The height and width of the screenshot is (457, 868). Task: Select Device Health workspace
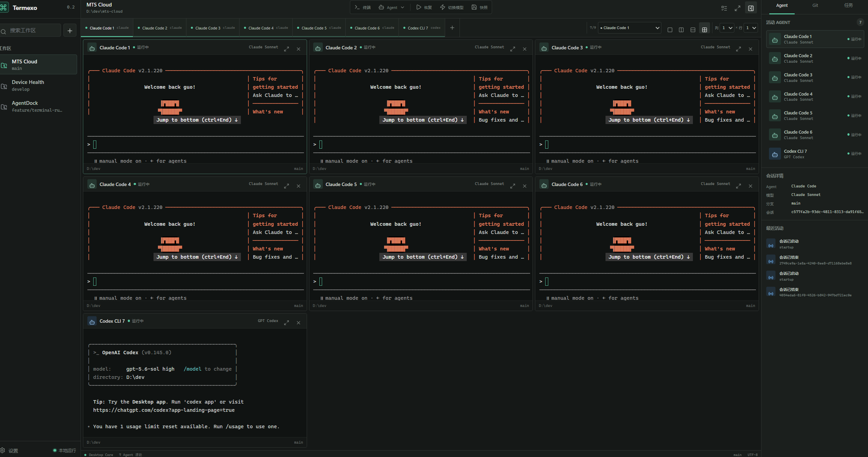[38, 86]
